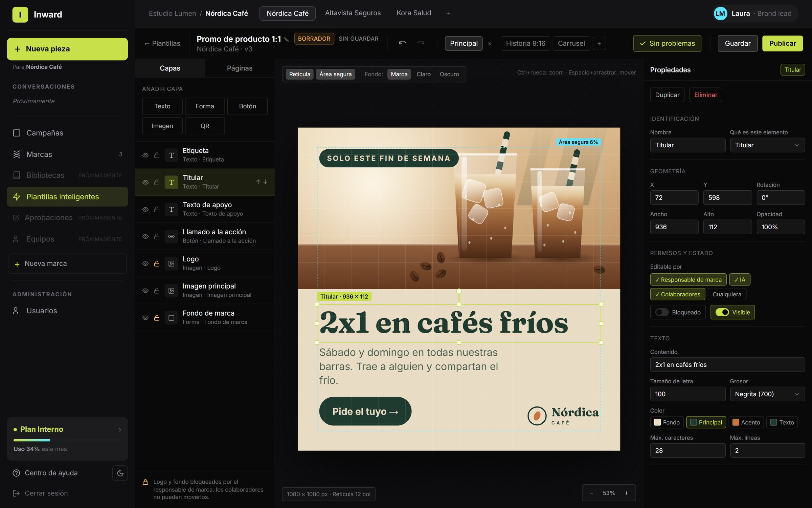Go back to Plantillas
This screenshot has width=812, height=508.
click(x=162, y=43)
